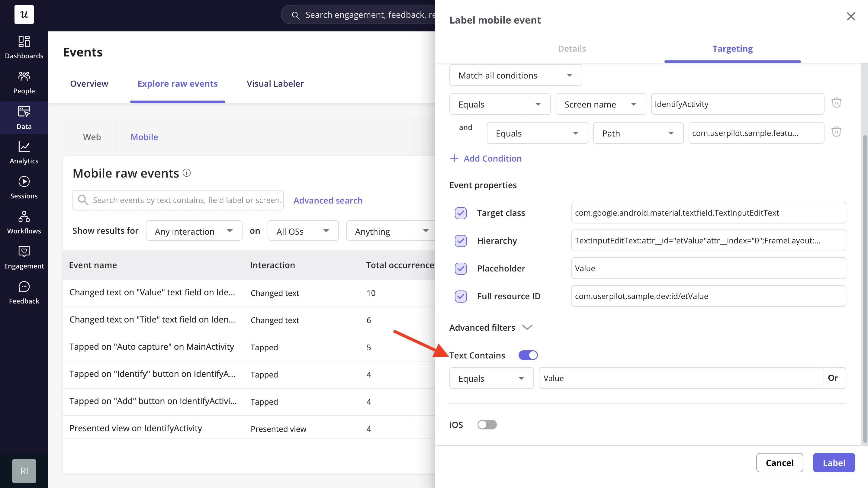Switch to the Web events tab
This screenshot has width=868, height=488.
(x=92, y=137)
